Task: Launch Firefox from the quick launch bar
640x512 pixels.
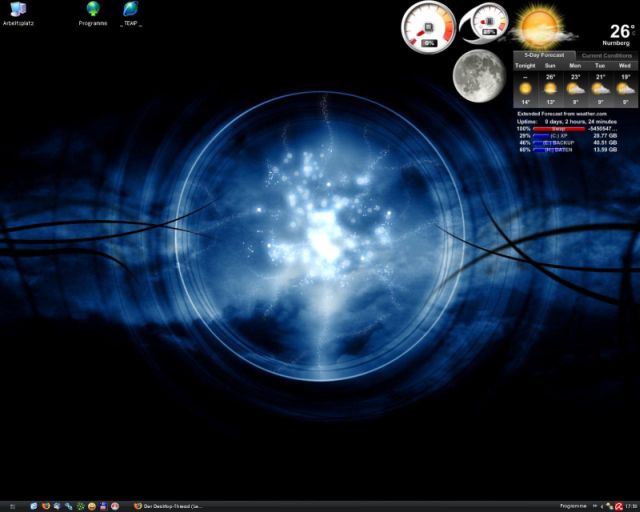Action: tap(47, 506)
